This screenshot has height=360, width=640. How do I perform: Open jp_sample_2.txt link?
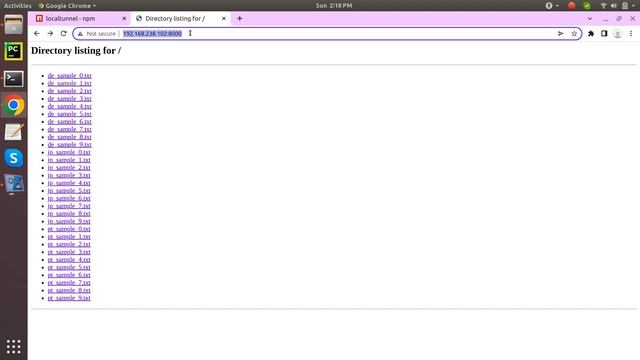click(x=69, y=168)
